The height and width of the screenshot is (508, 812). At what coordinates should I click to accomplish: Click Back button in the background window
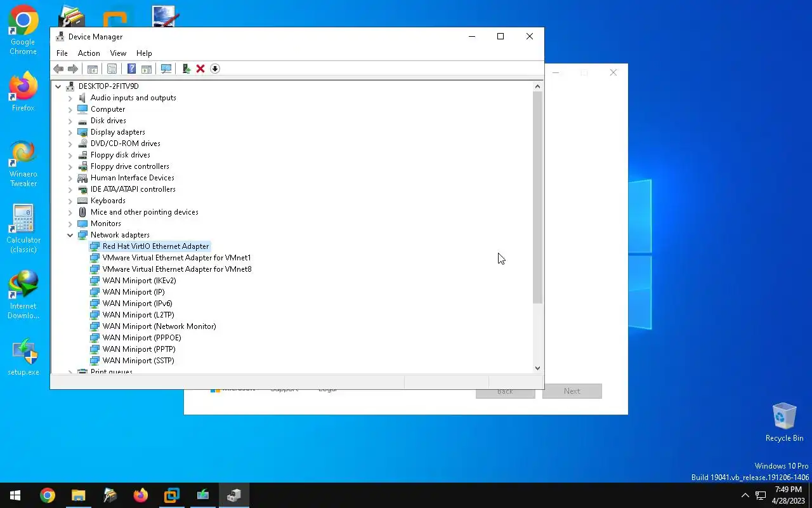(505, 393)
